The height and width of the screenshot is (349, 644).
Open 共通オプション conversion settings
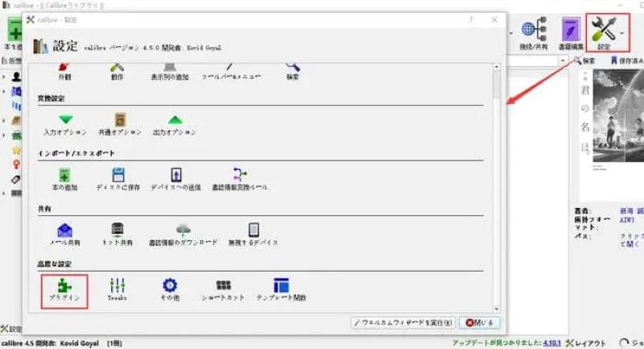tap(119, 125)
